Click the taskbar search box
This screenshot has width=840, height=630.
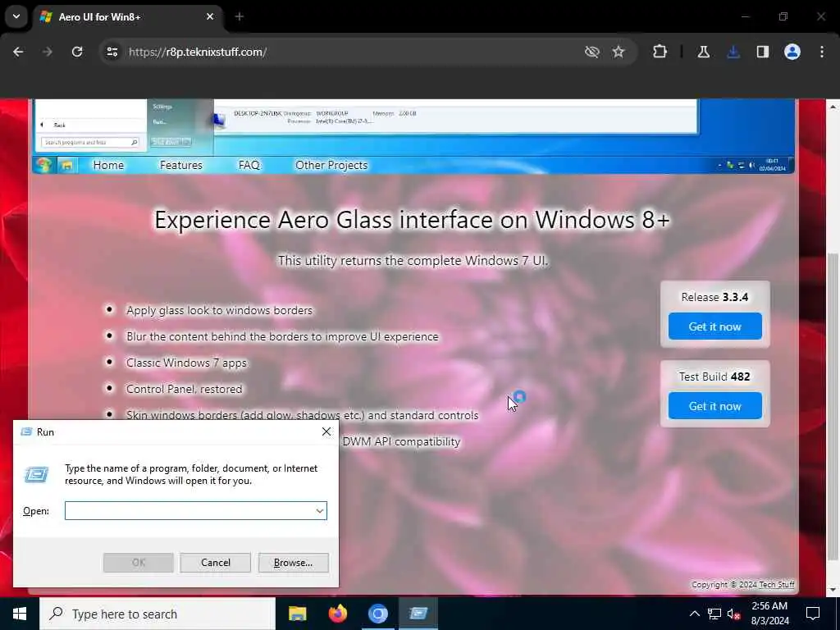157,614
